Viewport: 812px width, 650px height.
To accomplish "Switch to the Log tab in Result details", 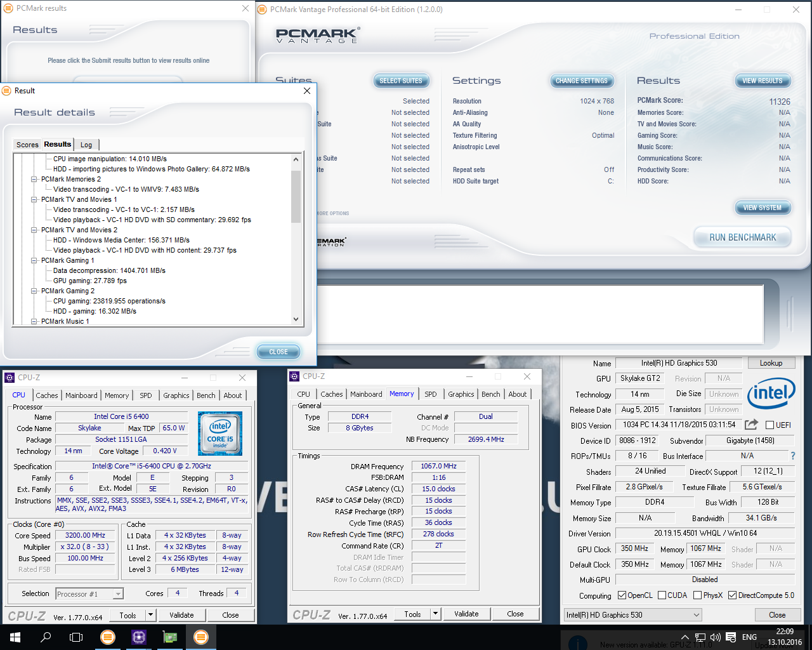I will pyautogui.click(x=86, y=145).
